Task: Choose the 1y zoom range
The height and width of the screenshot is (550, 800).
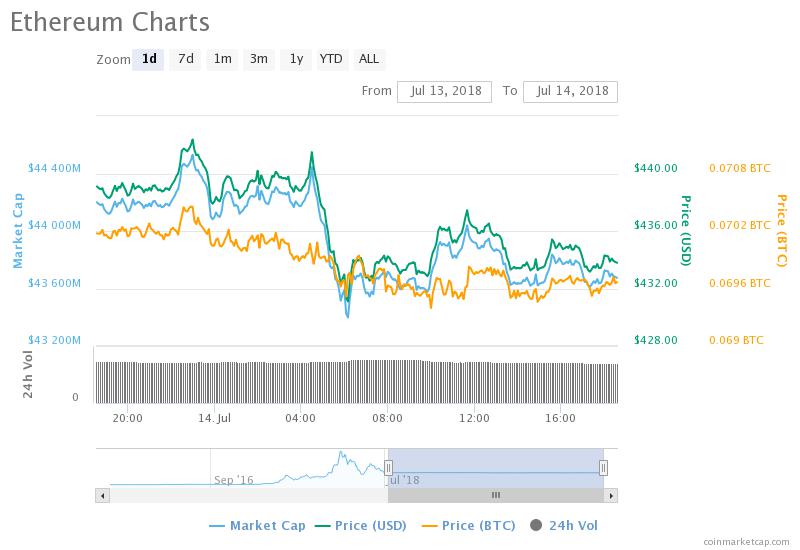Action: click(x=296, y=59)
